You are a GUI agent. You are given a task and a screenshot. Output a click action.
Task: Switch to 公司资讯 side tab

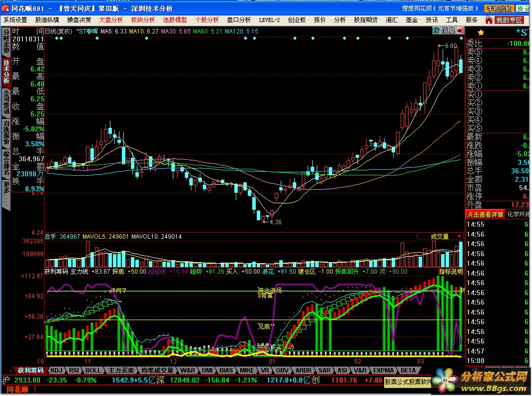pyautogui.click(x=6, y=102)
